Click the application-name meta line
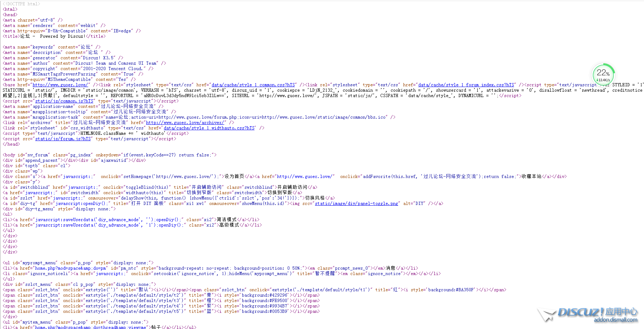The width and height of the screenshot is (644, 329). [x=83, y=106]
